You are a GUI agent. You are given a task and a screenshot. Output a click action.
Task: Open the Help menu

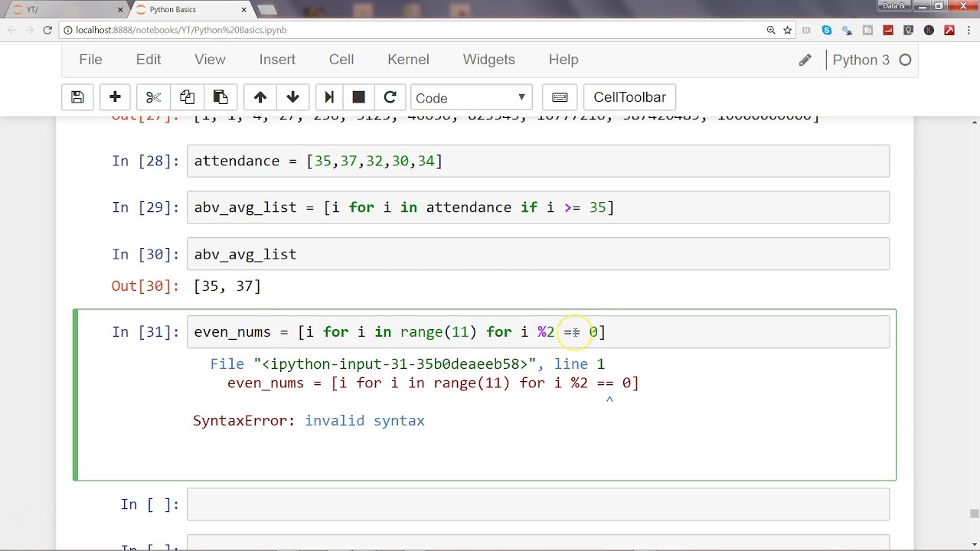click(563, 60)
